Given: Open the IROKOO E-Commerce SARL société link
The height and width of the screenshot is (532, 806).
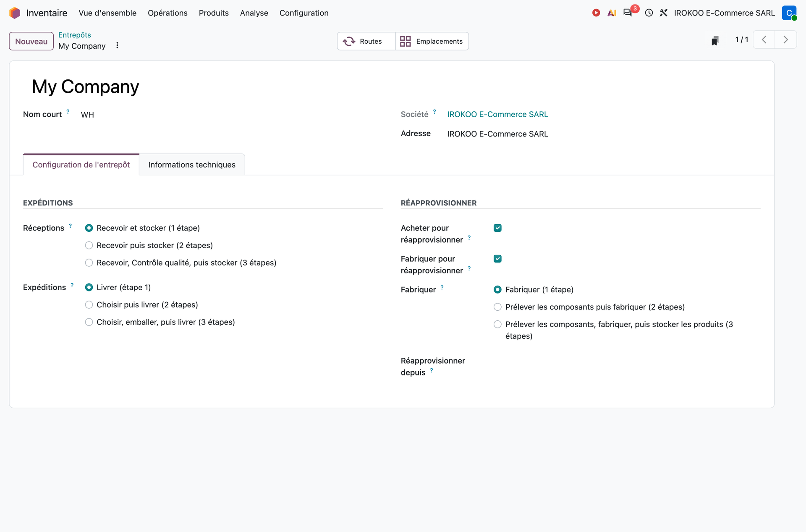Looking at the screenshot, I should (497, 114).
